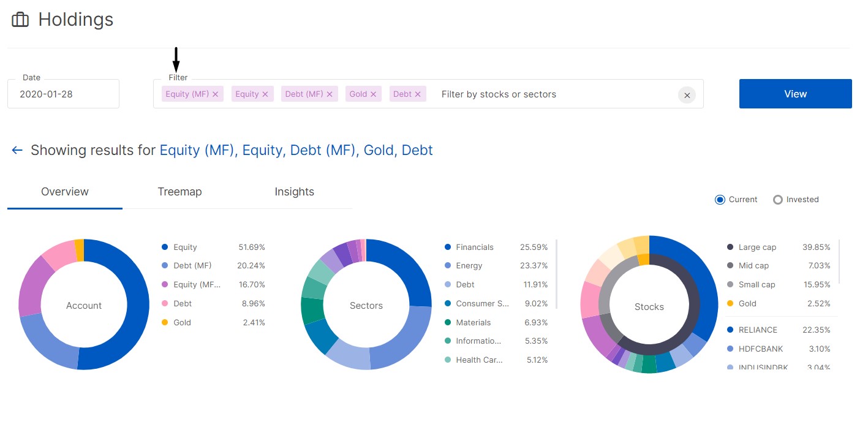The width and height of the screenshot is (868, 427).
Task: Click the Sectors legend scrollbar
Action: click(x=556, y=274)
